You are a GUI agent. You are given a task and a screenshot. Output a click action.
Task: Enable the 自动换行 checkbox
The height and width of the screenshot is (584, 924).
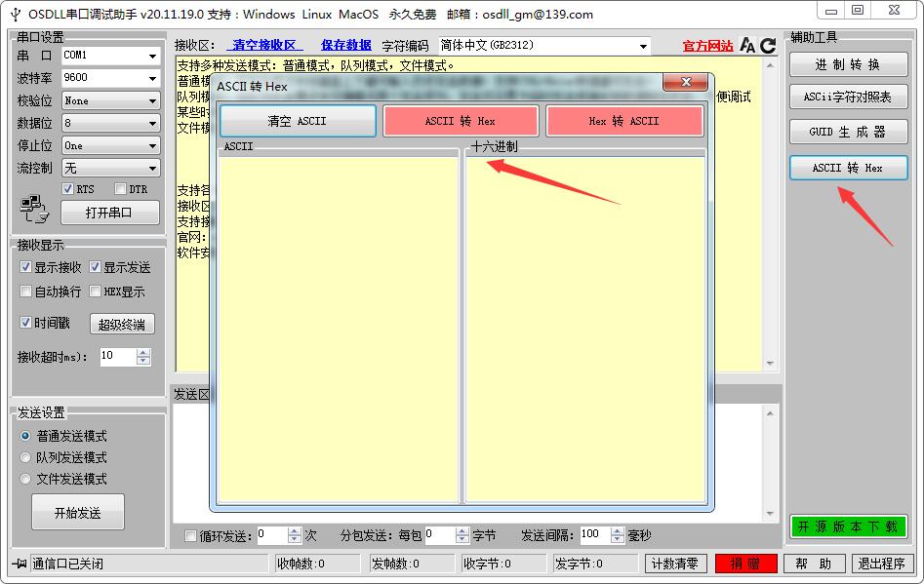(x=25, y=292)
